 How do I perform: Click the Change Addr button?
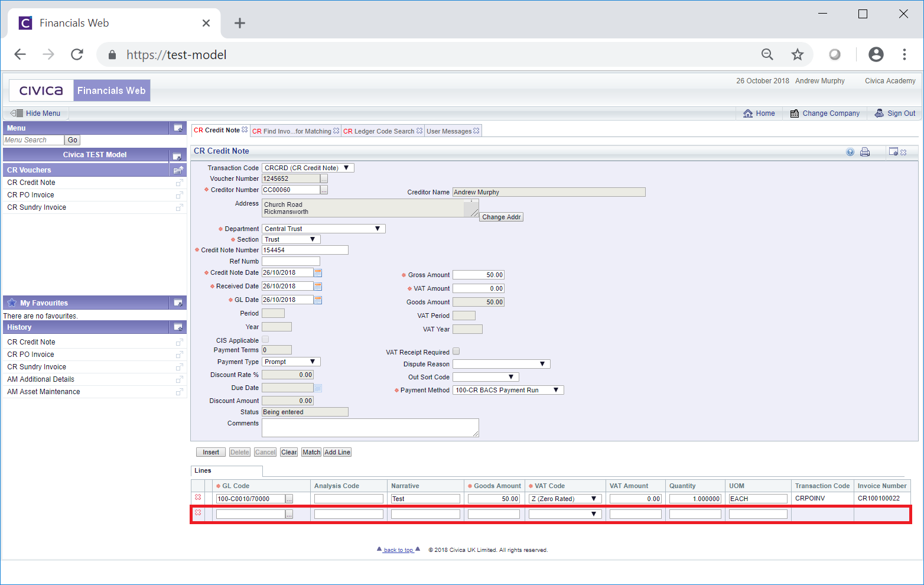click(502, 217)
